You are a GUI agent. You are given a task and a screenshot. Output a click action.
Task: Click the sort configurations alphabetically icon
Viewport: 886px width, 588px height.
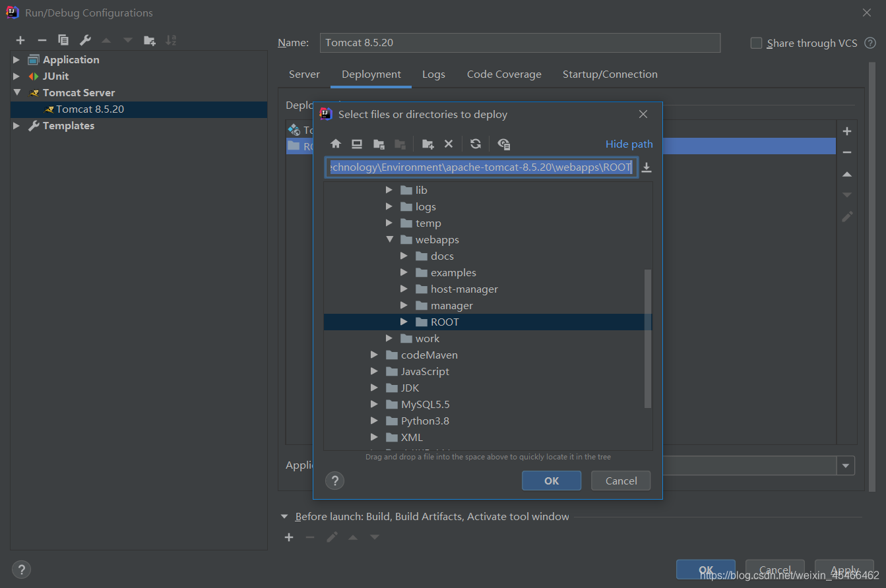[171, 40]
